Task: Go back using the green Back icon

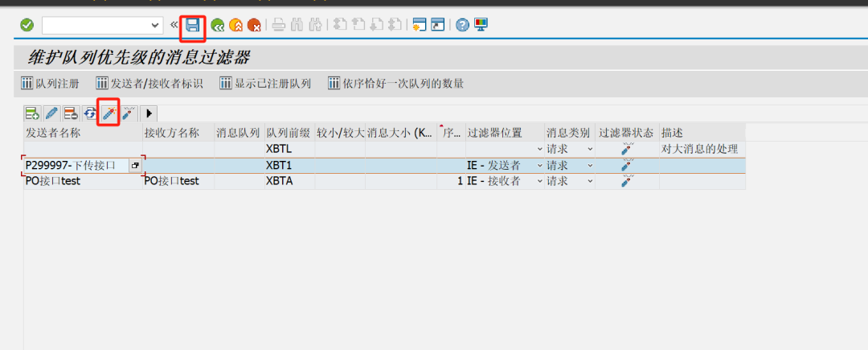Action: tap(218, 25)
